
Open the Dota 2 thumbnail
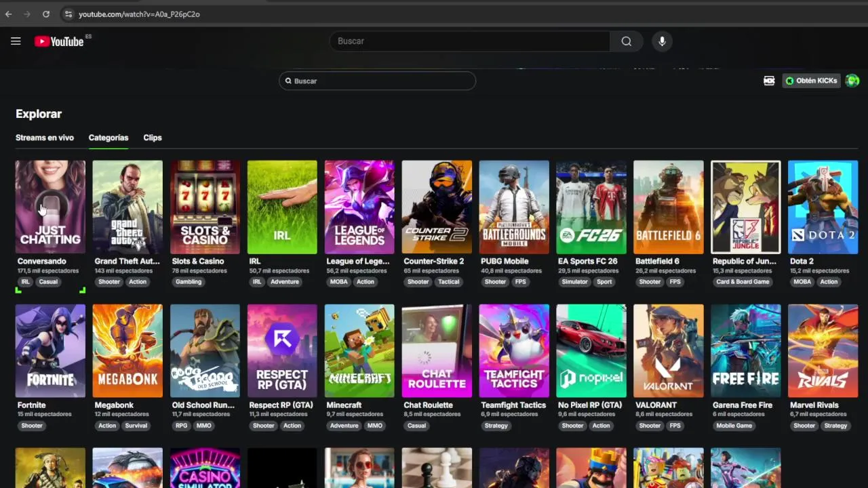(823, 207)
